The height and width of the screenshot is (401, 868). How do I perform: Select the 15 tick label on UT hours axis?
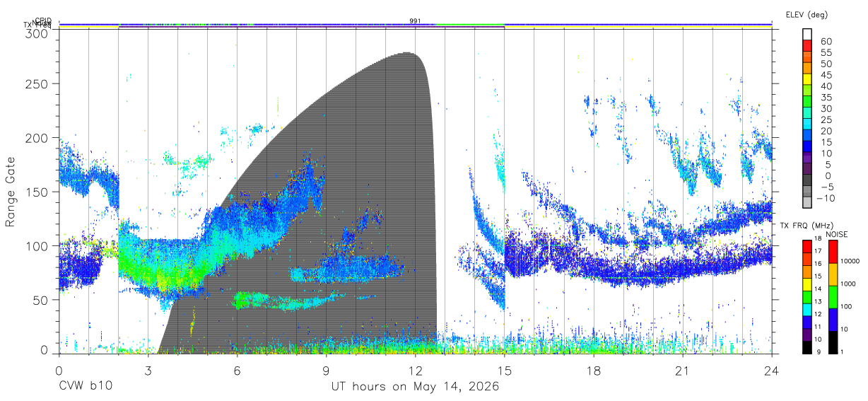point(505,370)
